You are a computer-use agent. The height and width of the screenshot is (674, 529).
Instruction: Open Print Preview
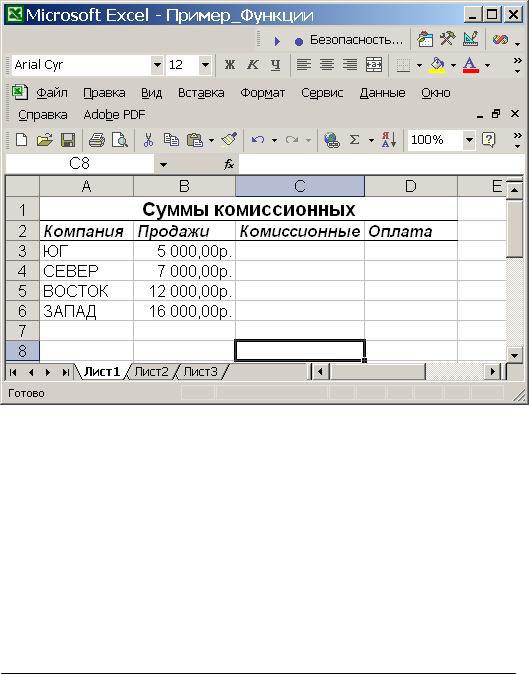119,140
